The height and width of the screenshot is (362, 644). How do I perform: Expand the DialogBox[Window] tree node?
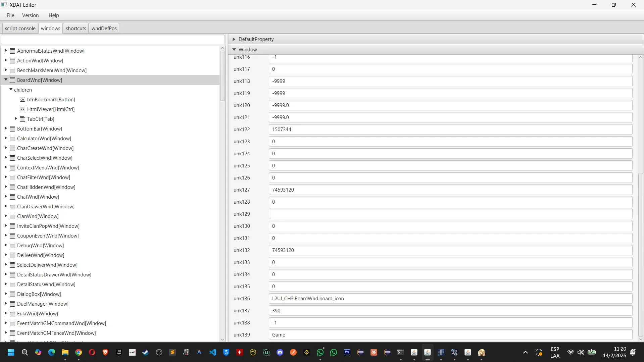[6, 294]
